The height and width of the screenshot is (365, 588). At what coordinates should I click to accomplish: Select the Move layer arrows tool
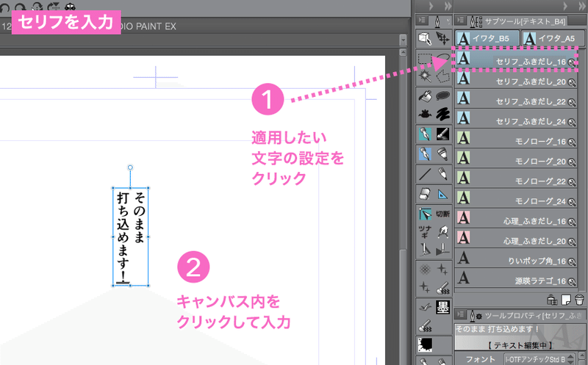(x=442, y=38)
